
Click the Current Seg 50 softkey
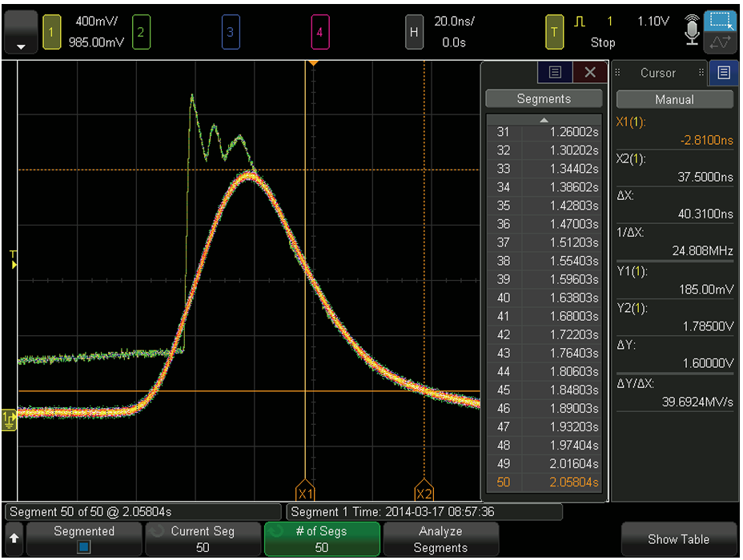tap(203, 538)
